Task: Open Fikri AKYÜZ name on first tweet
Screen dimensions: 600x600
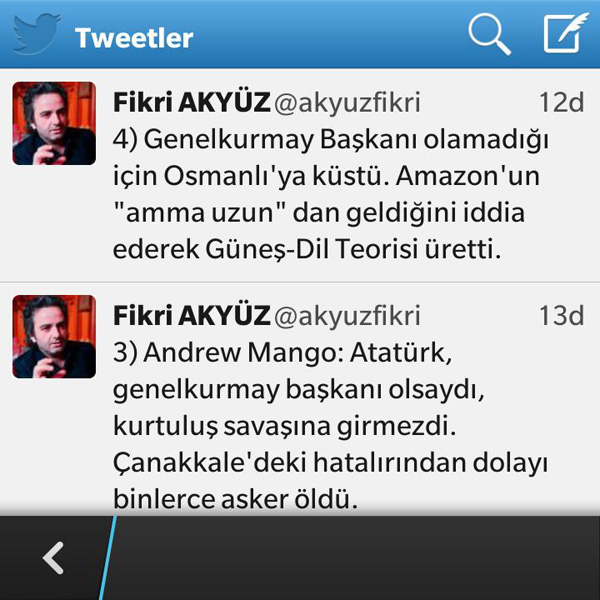Action: [x=192, y=102]
